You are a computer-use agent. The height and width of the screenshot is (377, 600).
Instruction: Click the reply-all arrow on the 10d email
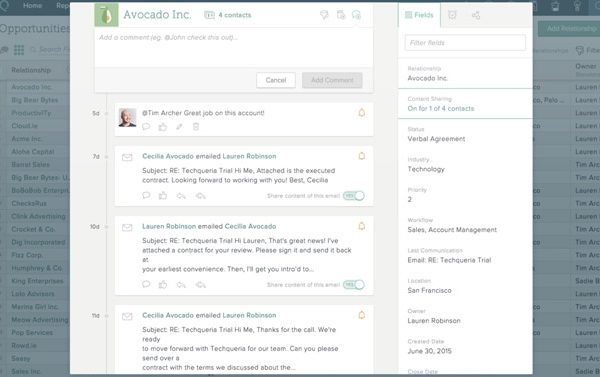(x=201, y=285)
